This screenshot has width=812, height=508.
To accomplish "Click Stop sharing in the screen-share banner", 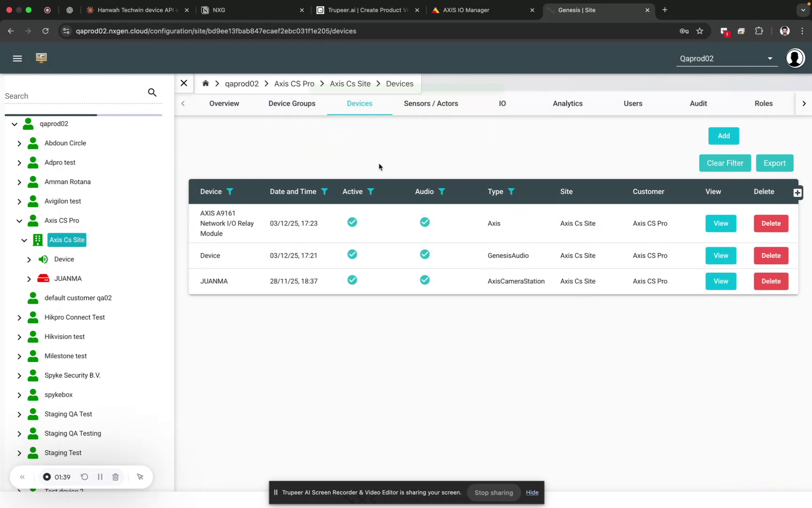I will pyautogui.click(x=493, y=492).
